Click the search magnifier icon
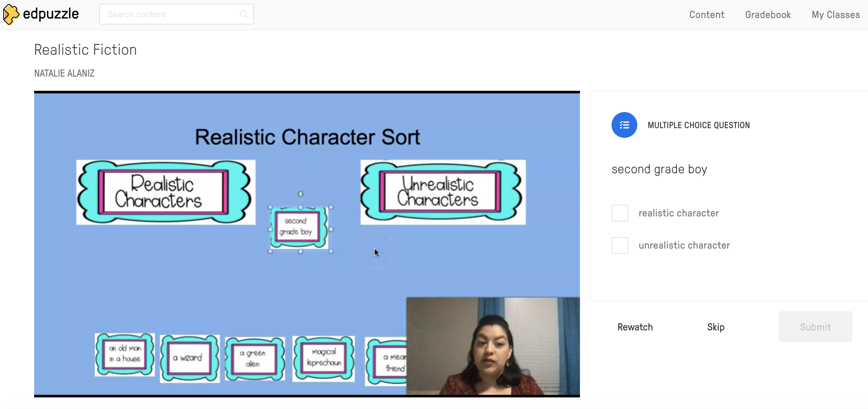 click(x=244, y=14)
